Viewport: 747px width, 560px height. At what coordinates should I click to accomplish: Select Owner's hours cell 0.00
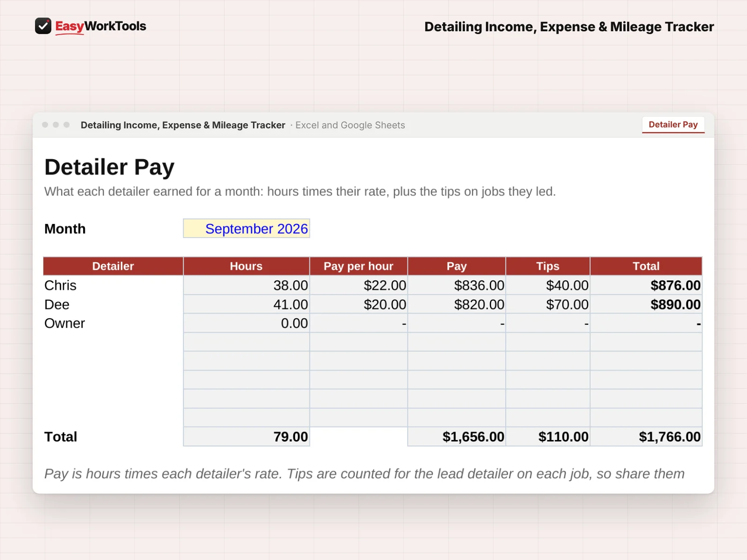coord(247,323)
